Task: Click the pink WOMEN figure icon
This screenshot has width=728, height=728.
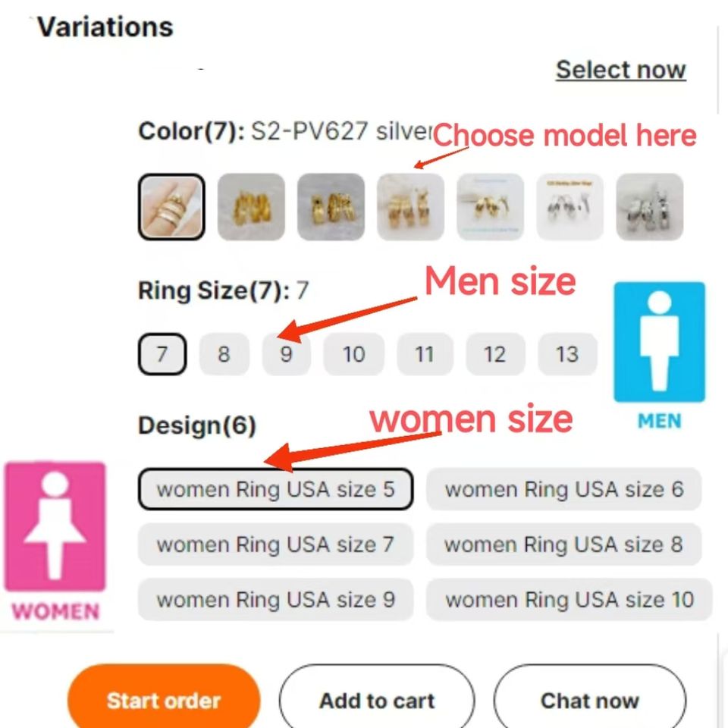Action: [x=55, y=526]
